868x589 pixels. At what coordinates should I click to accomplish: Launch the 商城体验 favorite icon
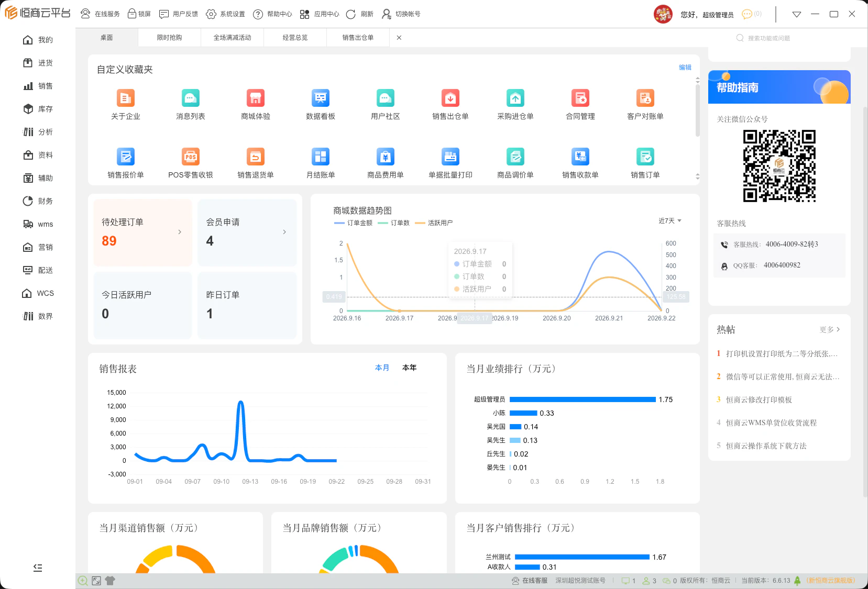pos(255,98)
